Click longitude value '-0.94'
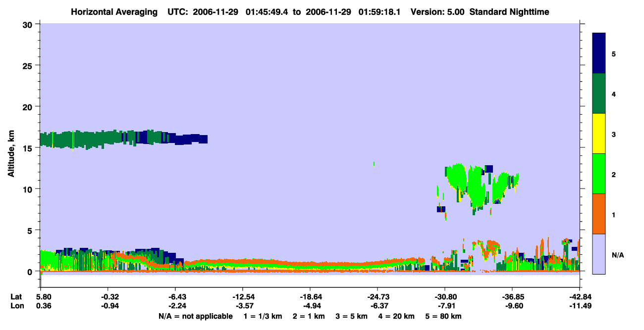 point(110,306)
